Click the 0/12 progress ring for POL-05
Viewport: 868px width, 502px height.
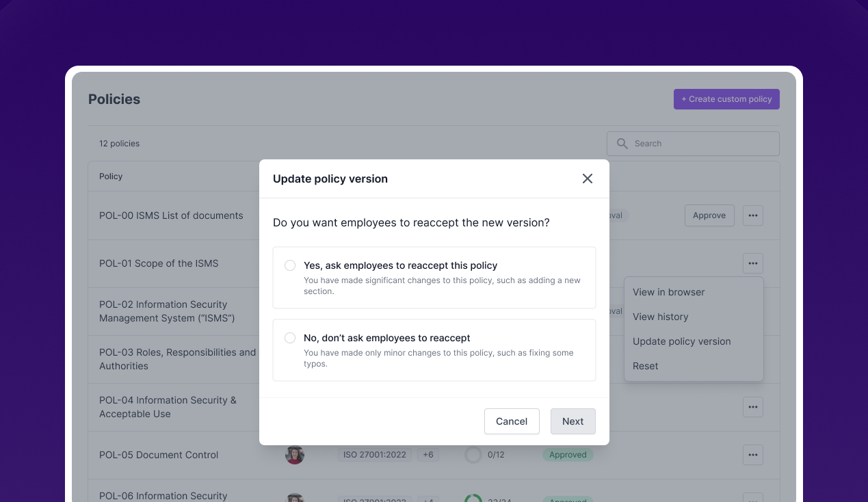473,455
